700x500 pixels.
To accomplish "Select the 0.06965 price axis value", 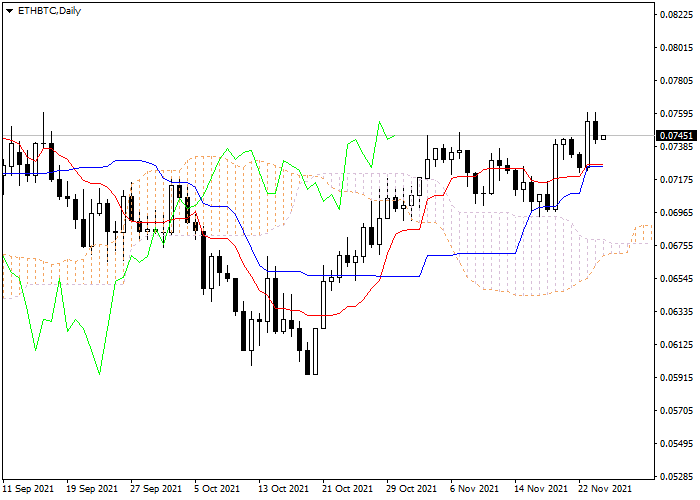I will click(x=674, y=213).
